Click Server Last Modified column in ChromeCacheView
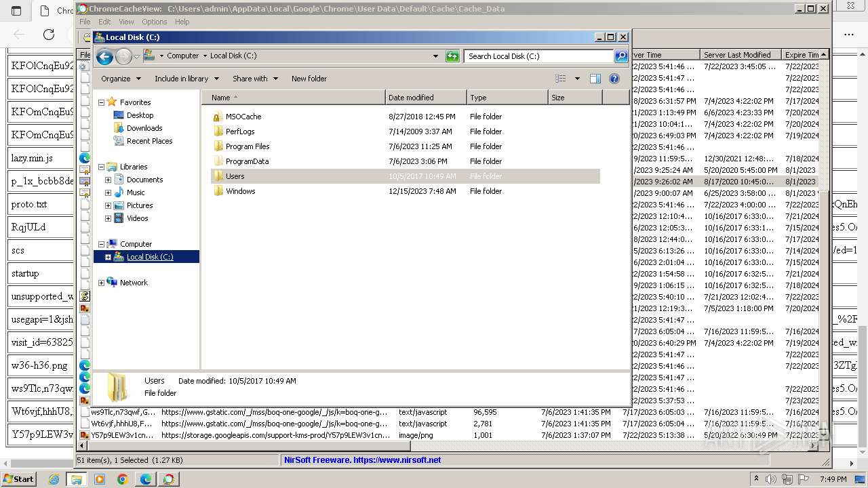The height and width of the screenshot is (488, 868). pyautogui.click(x=741, y=55)
